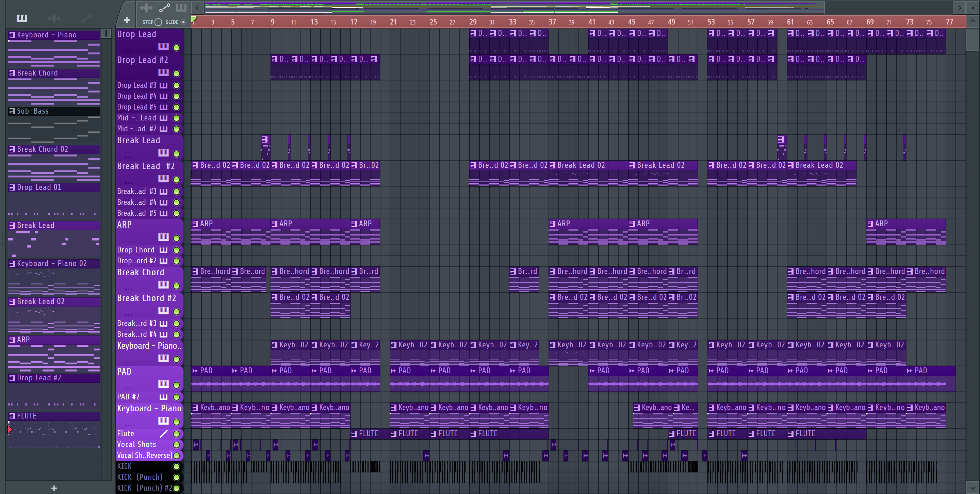Mute the Vocal Shots track
The image size is (980, 494).
coord(177,445)
